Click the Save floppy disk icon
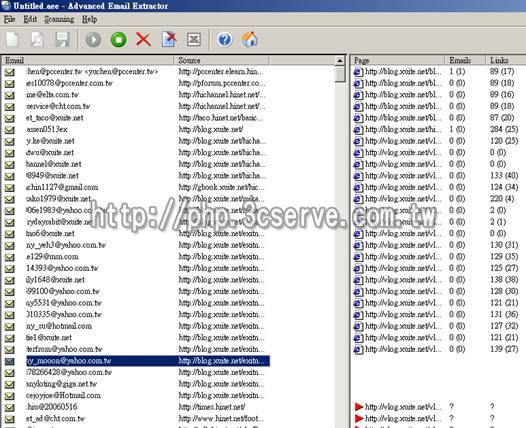Image resolution: width=526 pixels, height=428 pixels. pos(63,40)
